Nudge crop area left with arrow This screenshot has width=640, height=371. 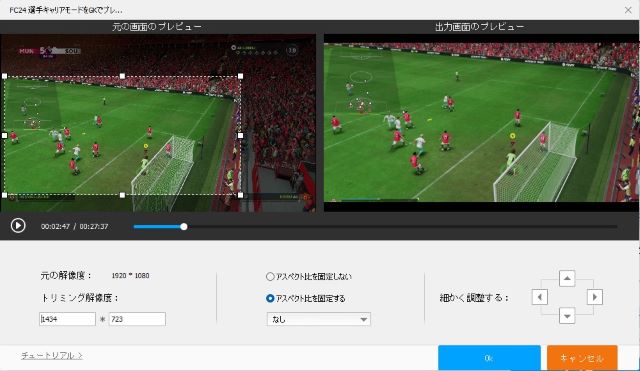tap(540, 297)
